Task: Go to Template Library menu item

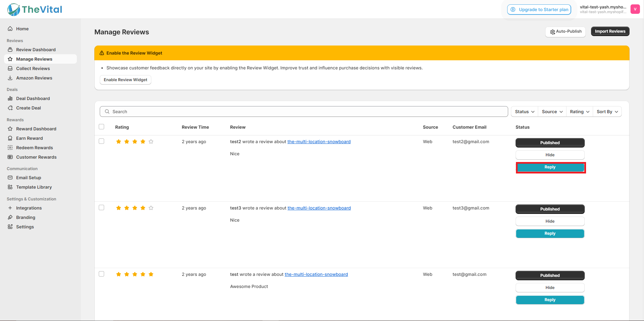Action: (34, 187)
